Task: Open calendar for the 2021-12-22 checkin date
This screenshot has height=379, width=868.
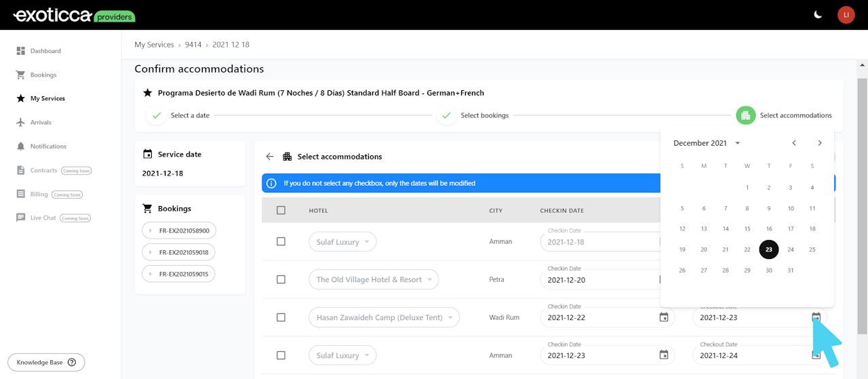Action: 664,317
